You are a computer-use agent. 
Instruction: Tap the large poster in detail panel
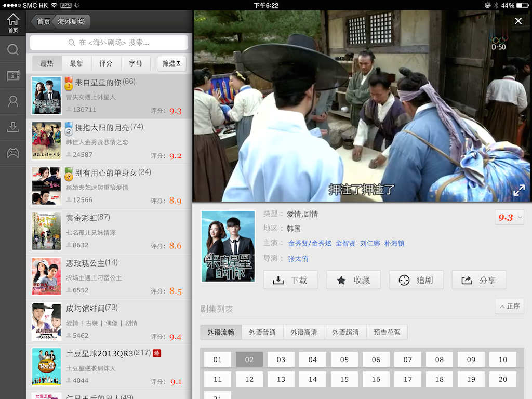[228, 246]
